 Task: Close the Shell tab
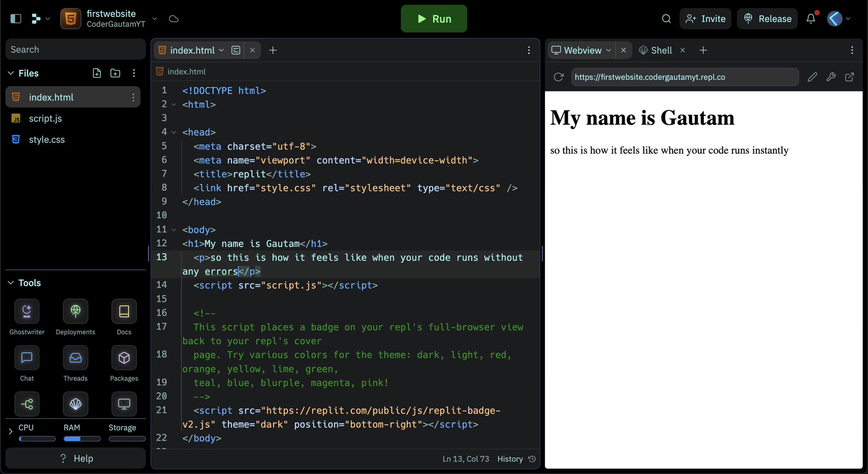pos(683,50)
